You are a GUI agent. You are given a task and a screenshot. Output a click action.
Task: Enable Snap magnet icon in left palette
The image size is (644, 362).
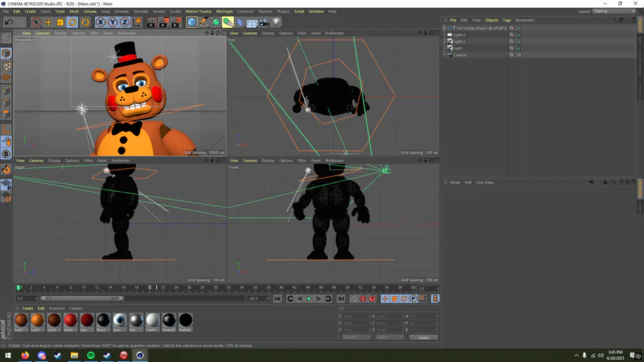[6, 169]
